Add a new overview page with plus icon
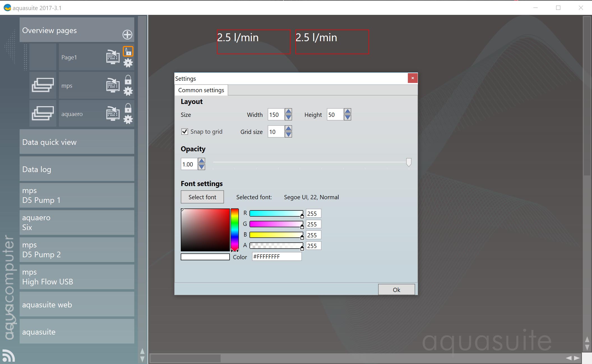 pos(127,34)
